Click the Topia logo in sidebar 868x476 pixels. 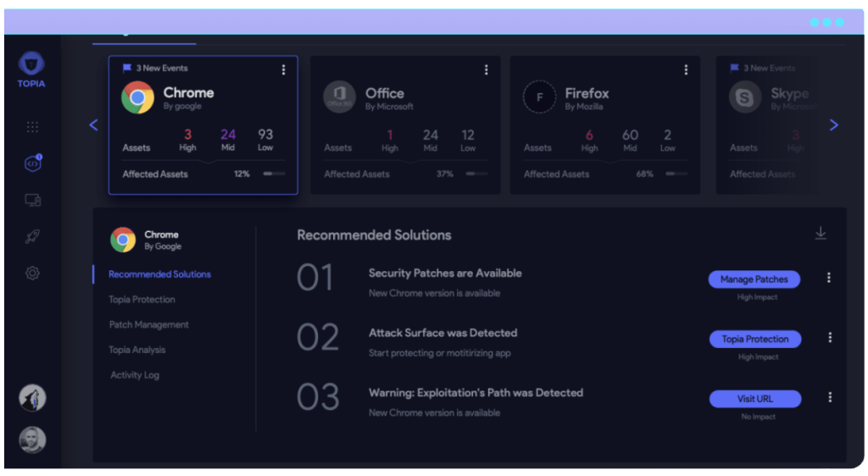tap(31, 68)
